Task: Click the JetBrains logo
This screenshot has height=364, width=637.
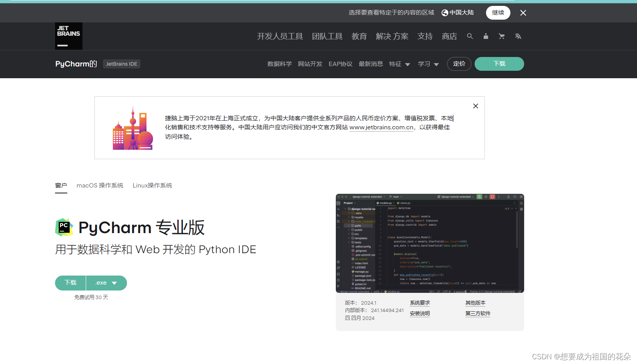Action: coord(69,36)
